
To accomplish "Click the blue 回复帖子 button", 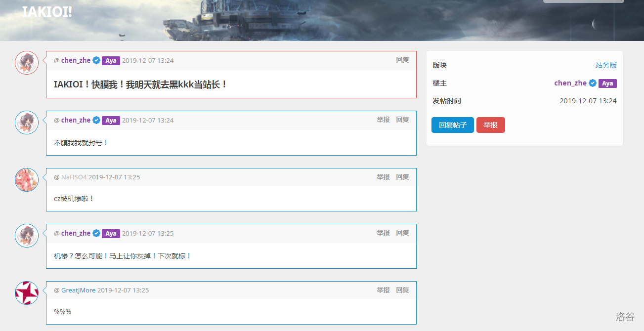I will 453,125.
